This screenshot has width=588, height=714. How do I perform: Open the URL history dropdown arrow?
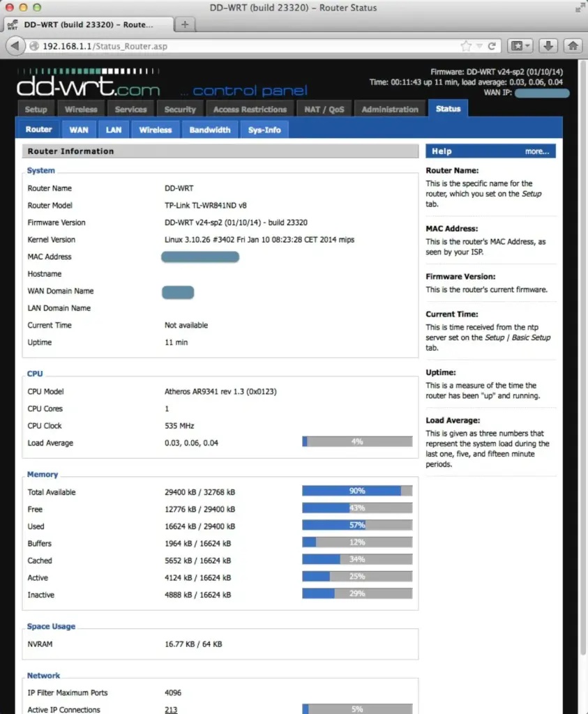[478, 46]
